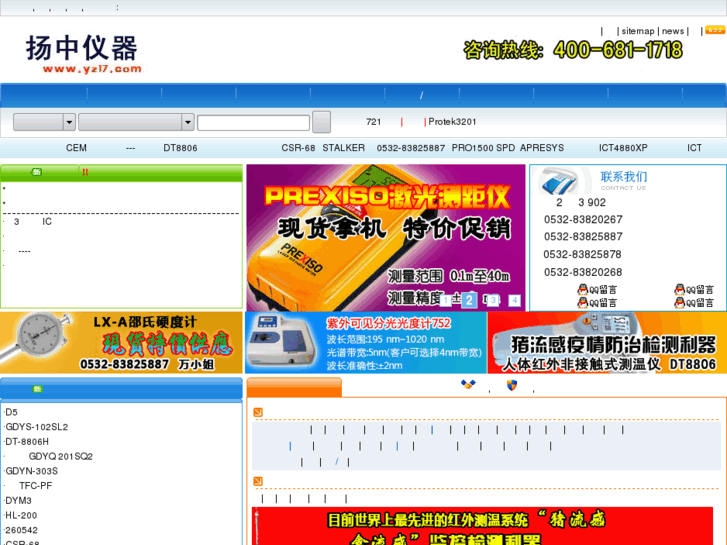Click the Protek3201 hot keyword link
727x545 pixels.
[452, 122]
